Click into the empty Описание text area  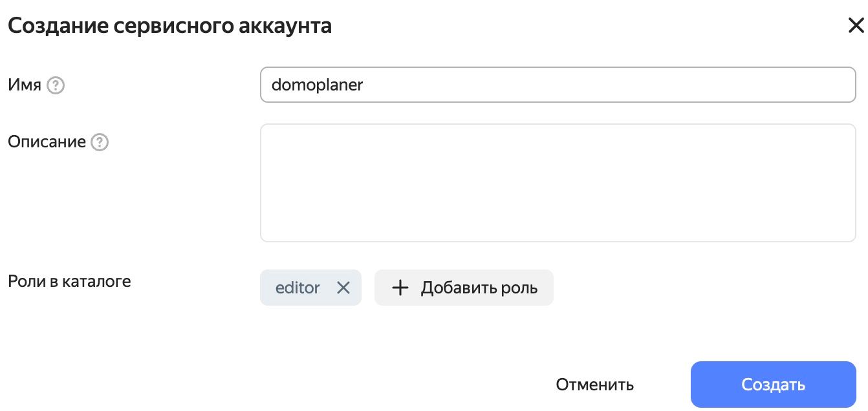click(x=558, y=183)
